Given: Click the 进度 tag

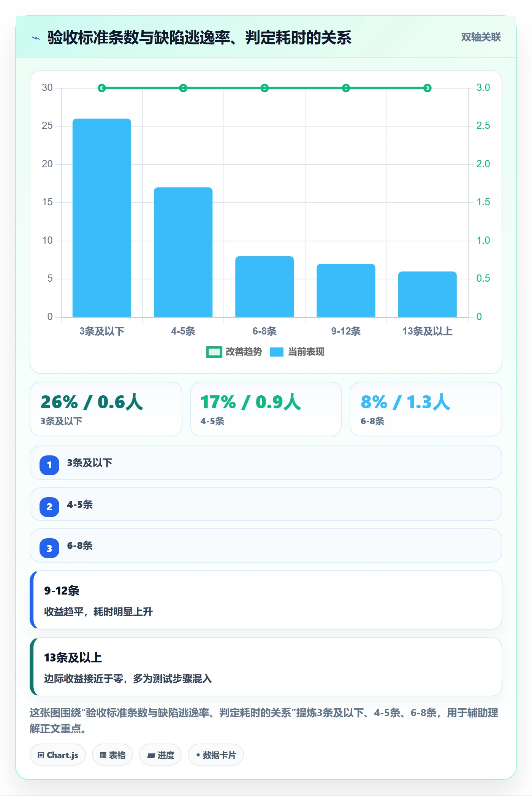Looking at the screenshot, I should [160, 755].
